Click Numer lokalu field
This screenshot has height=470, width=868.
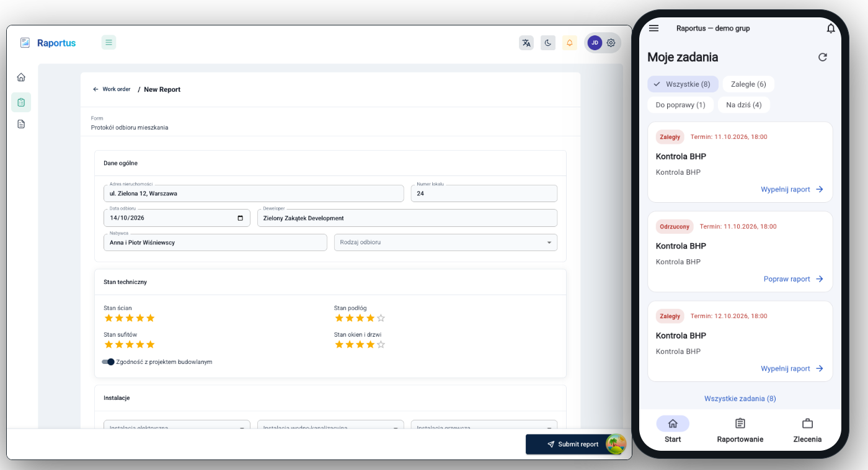point(484,193)
